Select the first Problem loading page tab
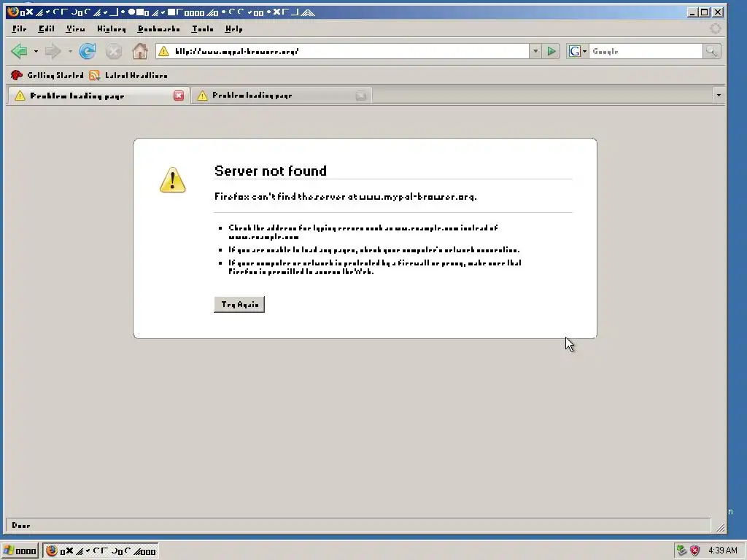The width and height of the screenshot is (747, 560). (98, 96)
